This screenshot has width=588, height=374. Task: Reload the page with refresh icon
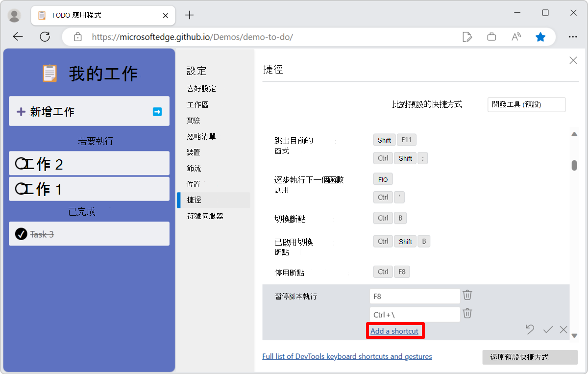tap(45, 37)
